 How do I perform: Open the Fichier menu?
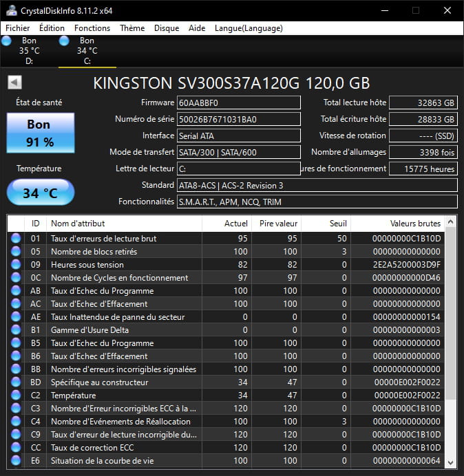pyautogui.click(x=18, y=28)
